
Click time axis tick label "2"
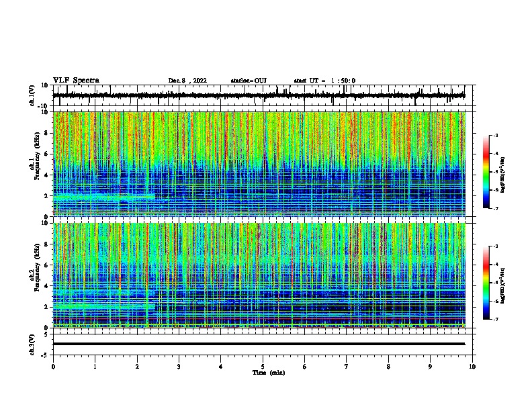tap(137, 367)
